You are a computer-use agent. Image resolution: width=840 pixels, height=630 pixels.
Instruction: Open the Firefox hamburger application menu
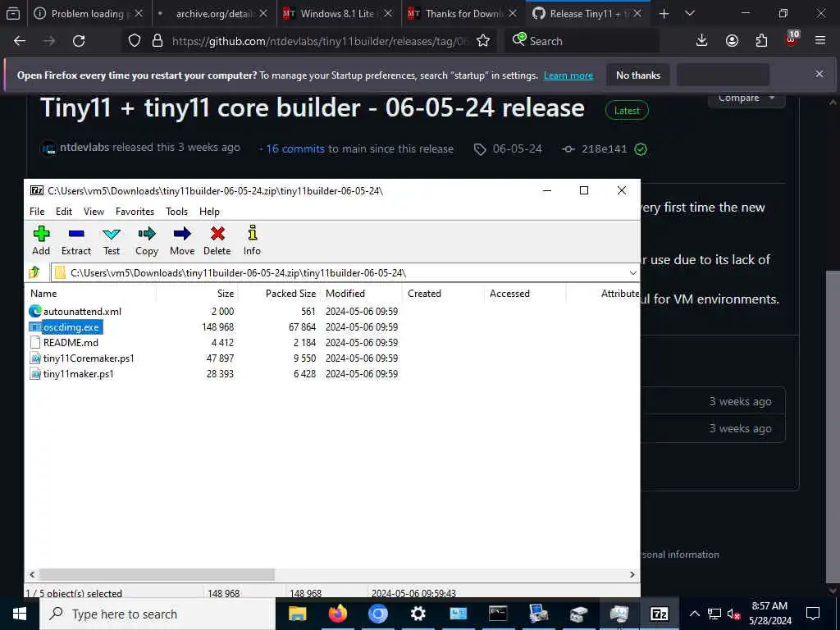point(820,41)
